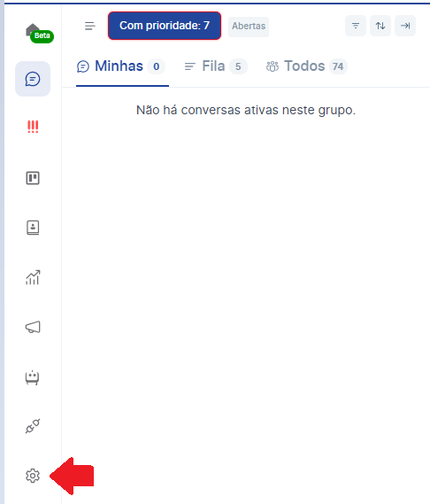
Task: Switch to the Fila tab
Action: [216, 66]
